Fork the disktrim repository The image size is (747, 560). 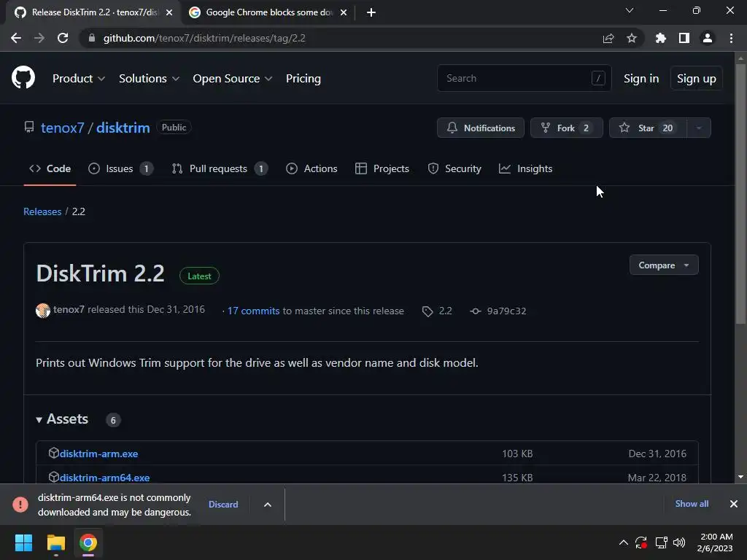pos(566,128)
